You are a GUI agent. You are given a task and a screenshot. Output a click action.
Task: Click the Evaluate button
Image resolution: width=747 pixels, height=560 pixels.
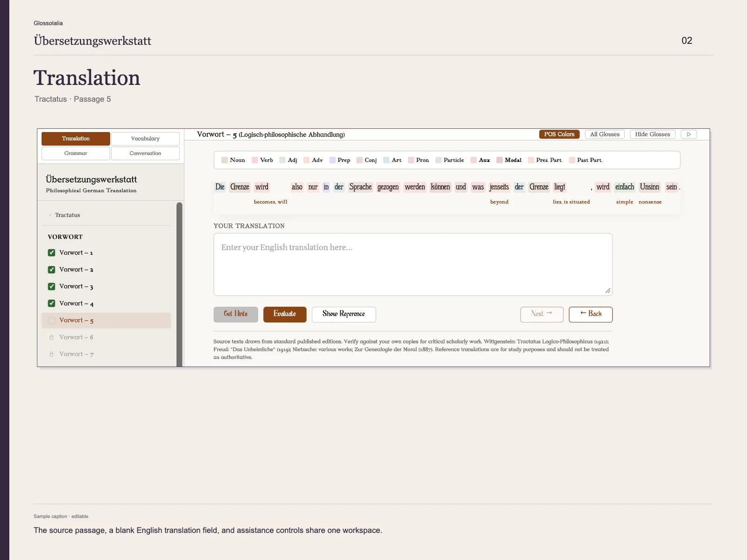[285, 315]
